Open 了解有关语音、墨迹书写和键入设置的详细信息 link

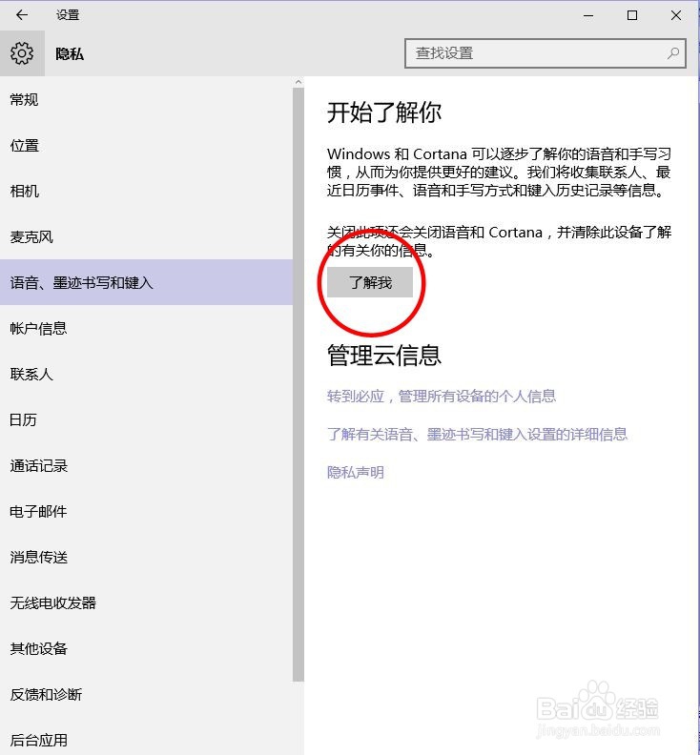pos(477,435)
